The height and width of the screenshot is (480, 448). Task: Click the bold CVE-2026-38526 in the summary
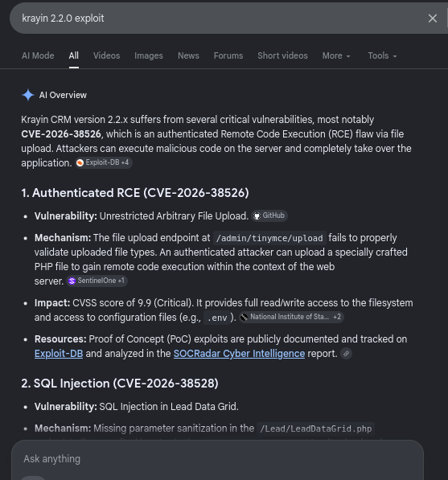click(x=61, y=134)
